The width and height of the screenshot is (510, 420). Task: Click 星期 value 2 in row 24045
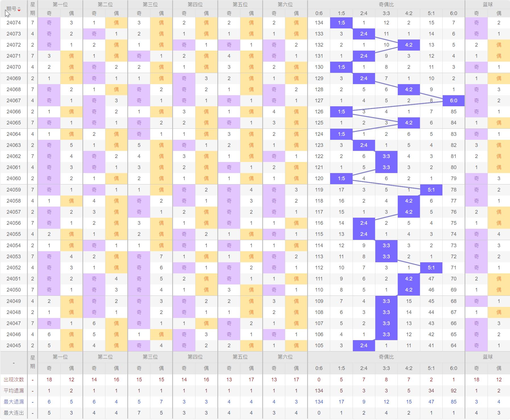pyautogui.click(x=32, y=346)
